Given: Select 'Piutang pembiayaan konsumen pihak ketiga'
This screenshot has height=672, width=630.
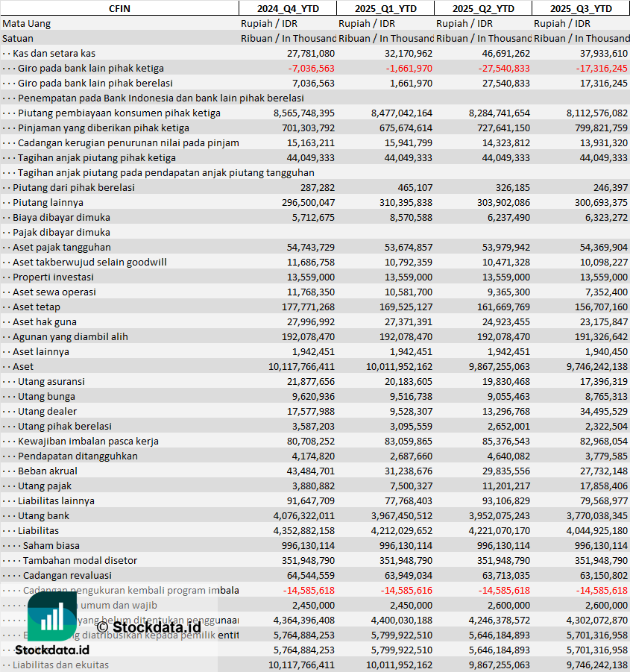Looking at the screenshot, I should (119, 113).
